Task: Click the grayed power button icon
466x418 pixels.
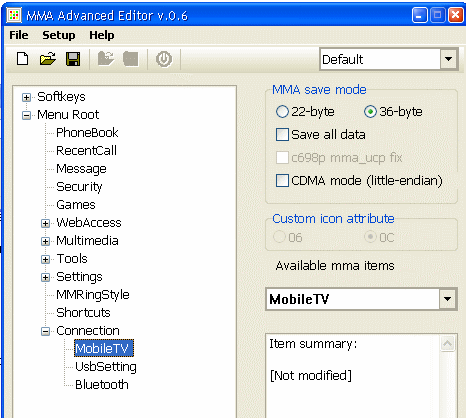Action: click(x=164, y=59)
